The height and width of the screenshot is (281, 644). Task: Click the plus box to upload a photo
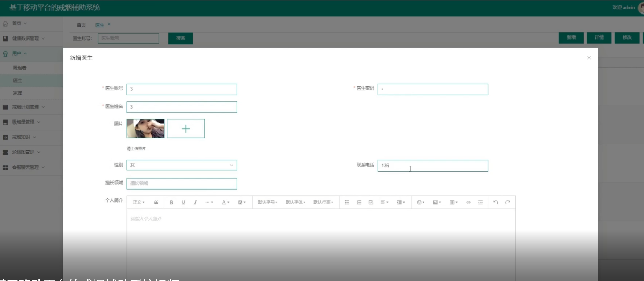tap(186, 129)
